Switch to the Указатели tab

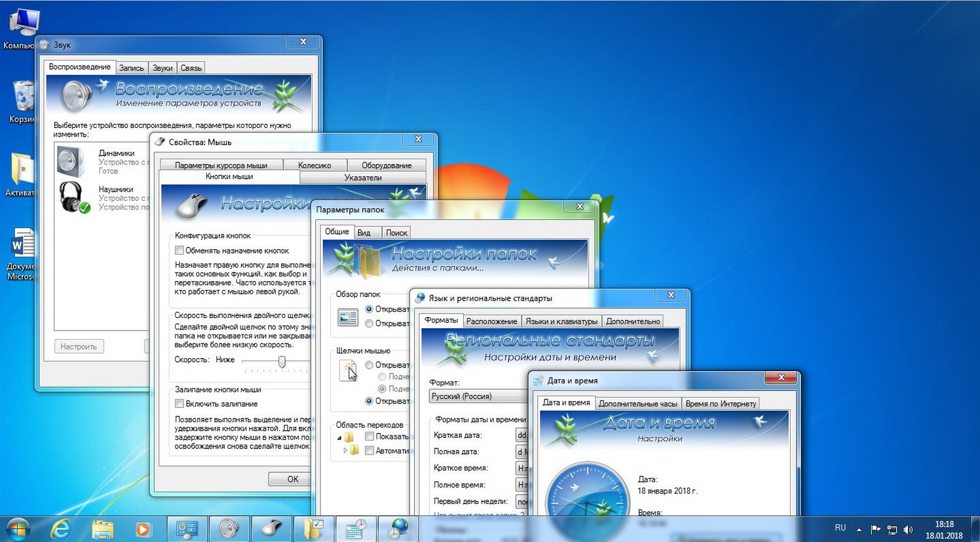pos(363,178)
